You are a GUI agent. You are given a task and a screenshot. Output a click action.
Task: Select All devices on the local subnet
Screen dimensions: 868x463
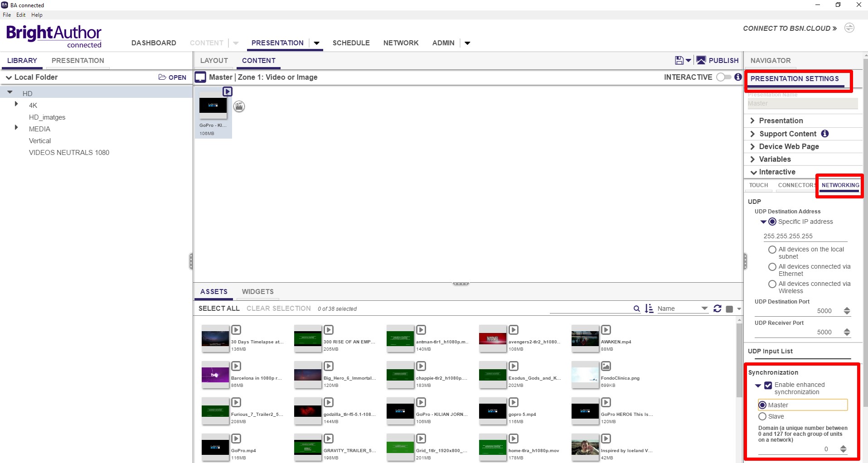coord(772,250)
